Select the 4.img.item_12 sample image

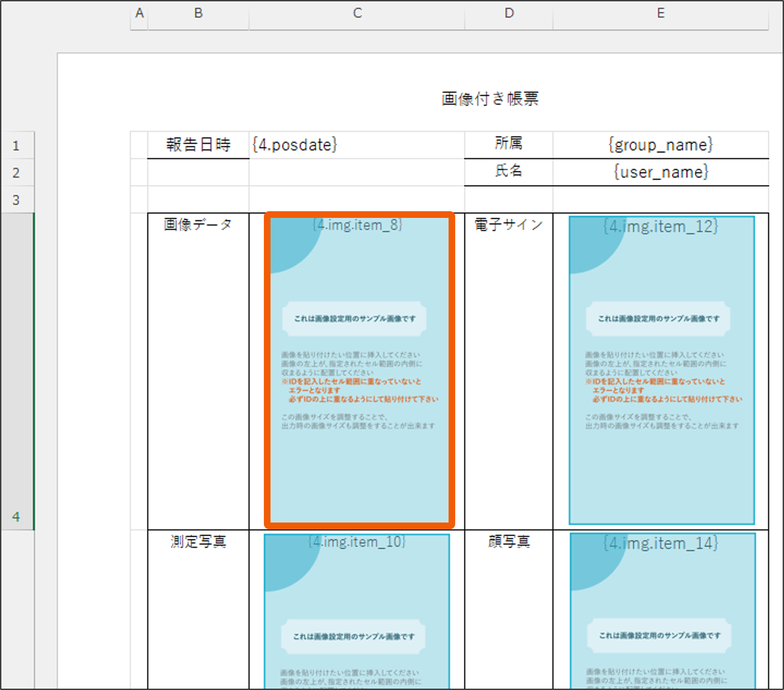tap(661, 370)
